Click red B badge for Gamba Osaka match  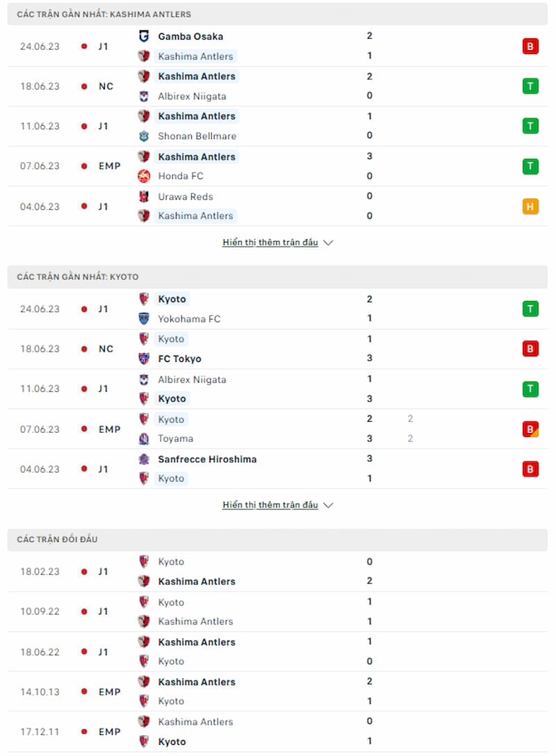[530, 47]
